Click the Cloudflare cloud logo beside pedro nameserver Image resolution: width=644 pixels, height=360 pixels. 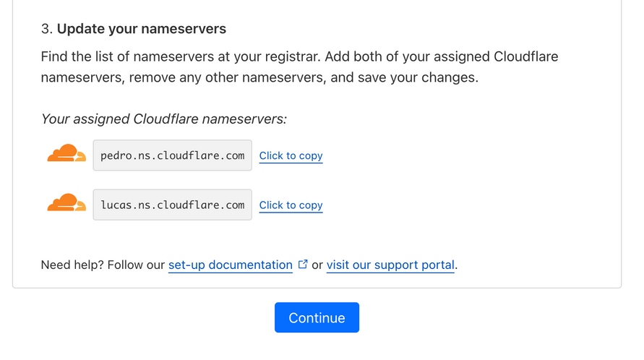click(x=66, y=154)
